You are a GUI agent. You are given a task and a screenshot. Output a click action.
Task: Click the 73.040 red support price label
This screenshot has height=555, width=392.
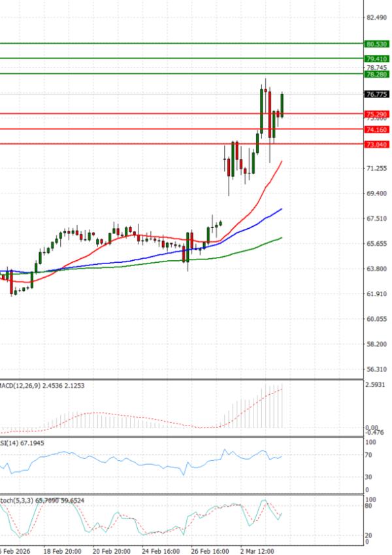[377, 144]
